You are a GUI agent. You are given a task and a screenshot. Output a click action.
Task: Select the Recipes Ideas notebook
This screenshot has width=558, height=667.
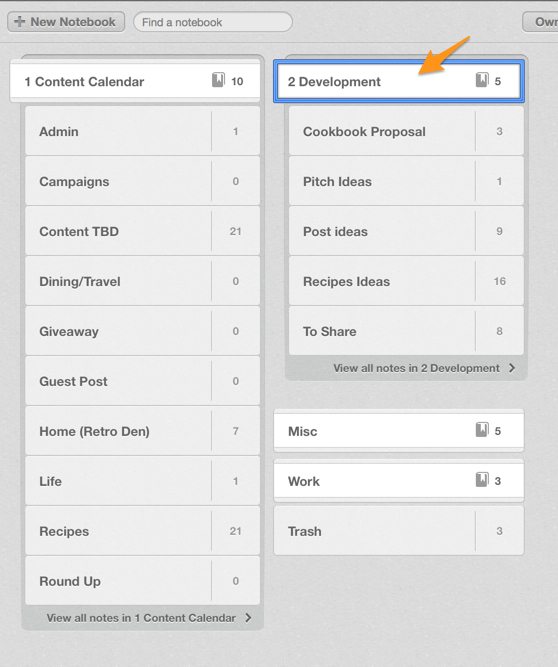[406, 281]
